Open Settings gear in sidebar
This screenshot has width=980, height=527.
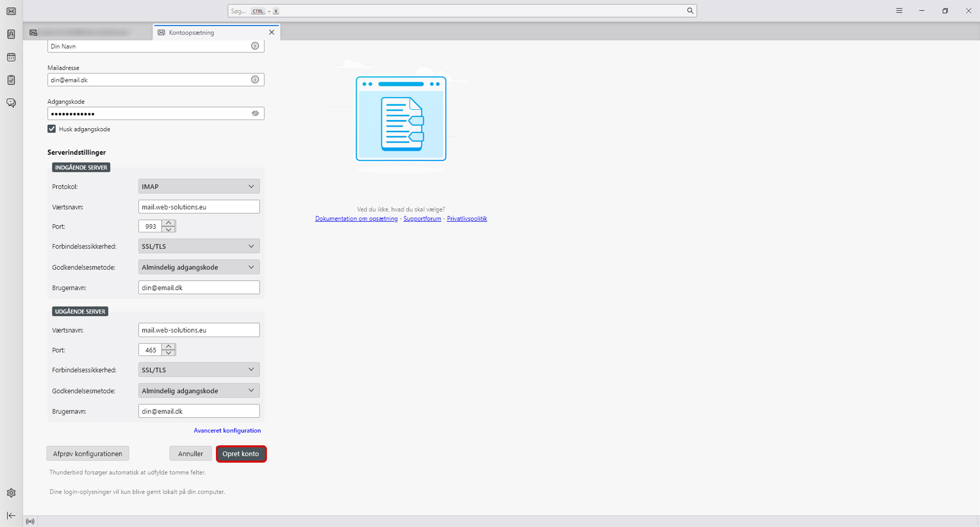pyautogui.click(x=11, y=493)
